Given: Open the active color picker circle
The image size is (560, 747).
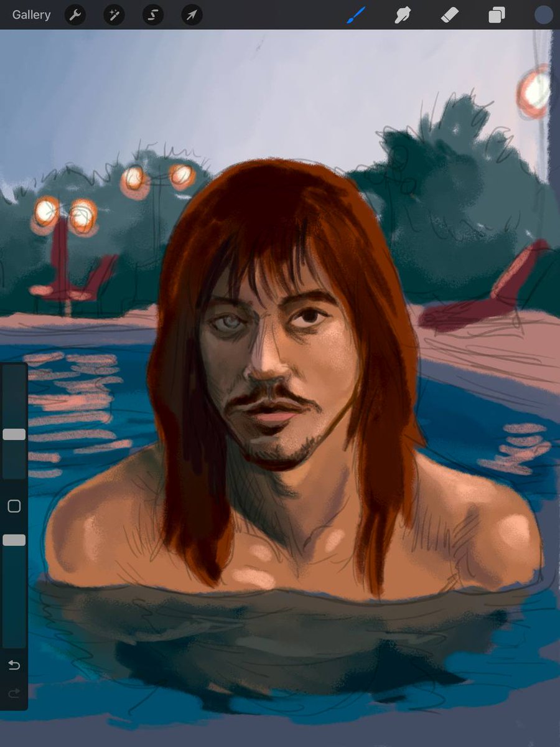Looking at the screenshot, I should 544,15.
